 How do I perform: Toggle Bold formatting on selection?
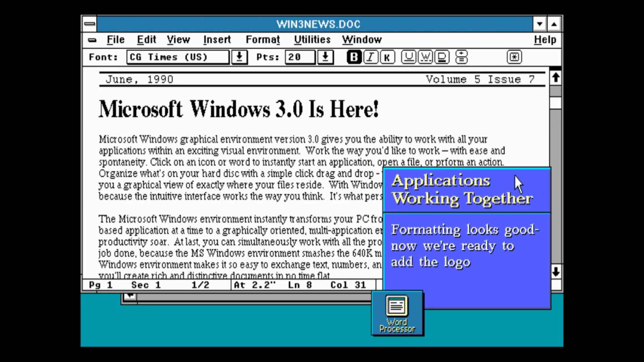click(x=354, y=57)
